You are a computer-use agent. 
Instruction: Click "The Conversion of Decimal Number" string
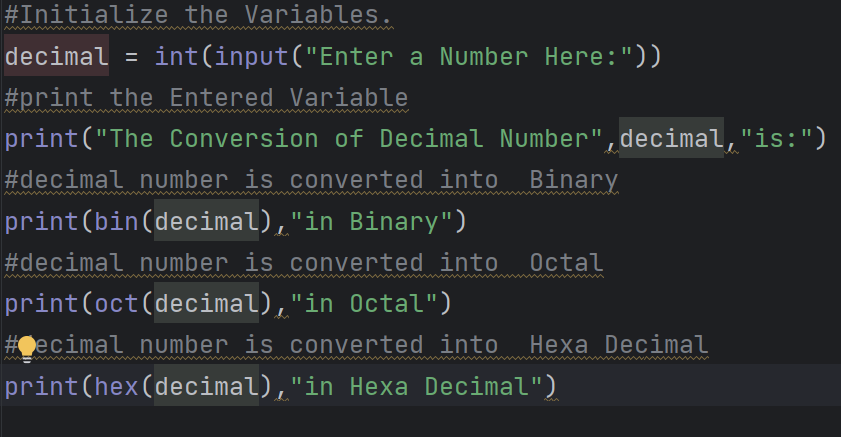350,138
